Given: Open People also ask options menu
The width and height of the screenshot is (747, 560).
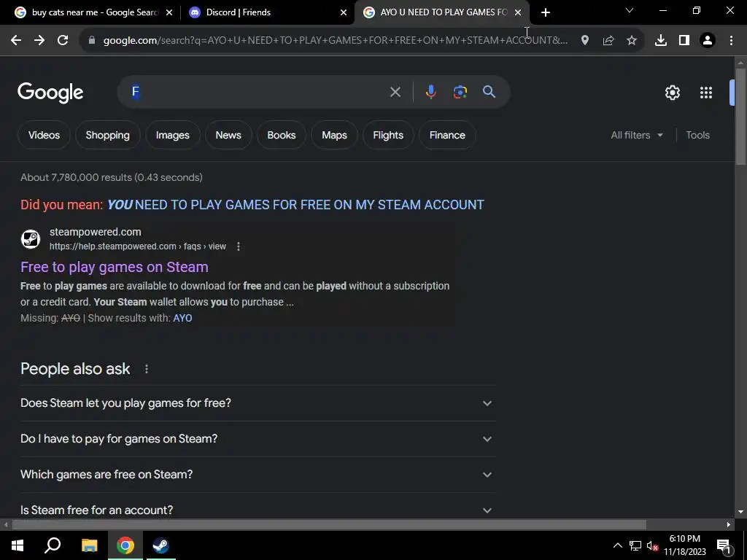Looking at the screenshot, I should [146, 369].
